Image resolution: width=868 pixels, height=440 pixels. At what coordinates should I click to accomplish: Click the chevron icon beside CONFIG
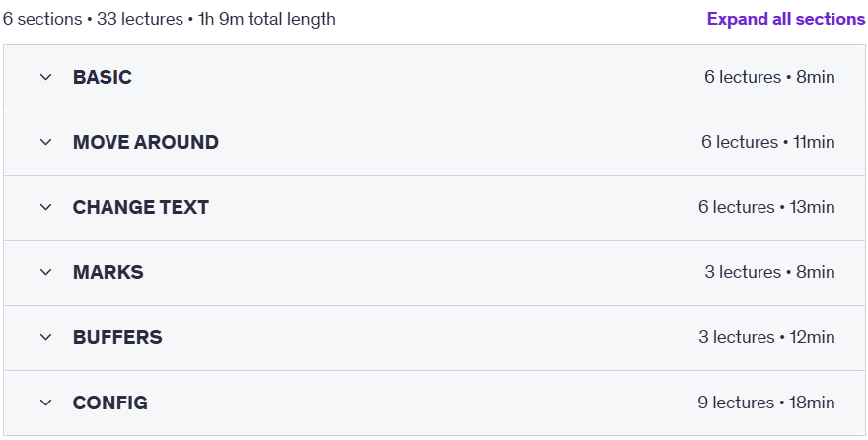click(x=46, y=403)
